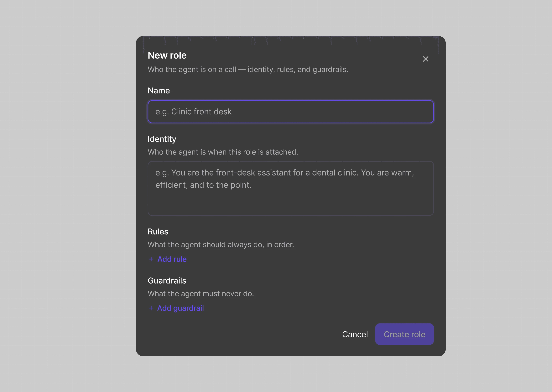Click the Guardrails section heading

coord(167,280)
